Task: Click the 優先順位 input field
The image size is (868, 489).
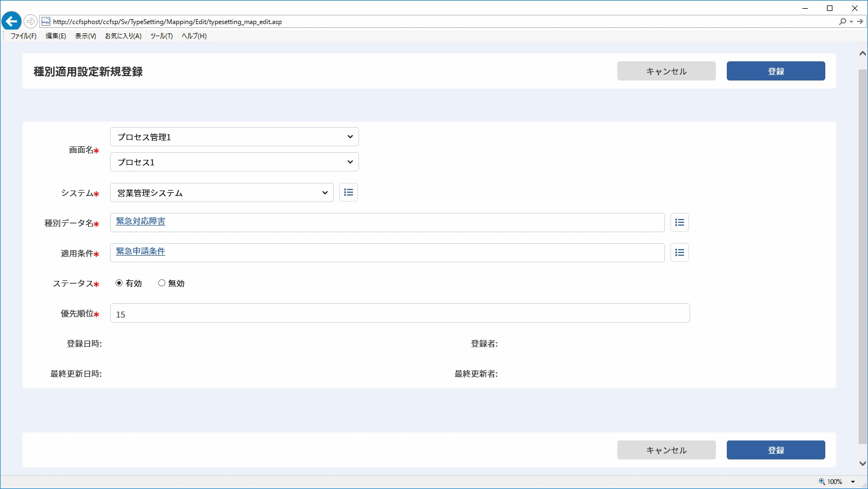Action: coord(400,313)
